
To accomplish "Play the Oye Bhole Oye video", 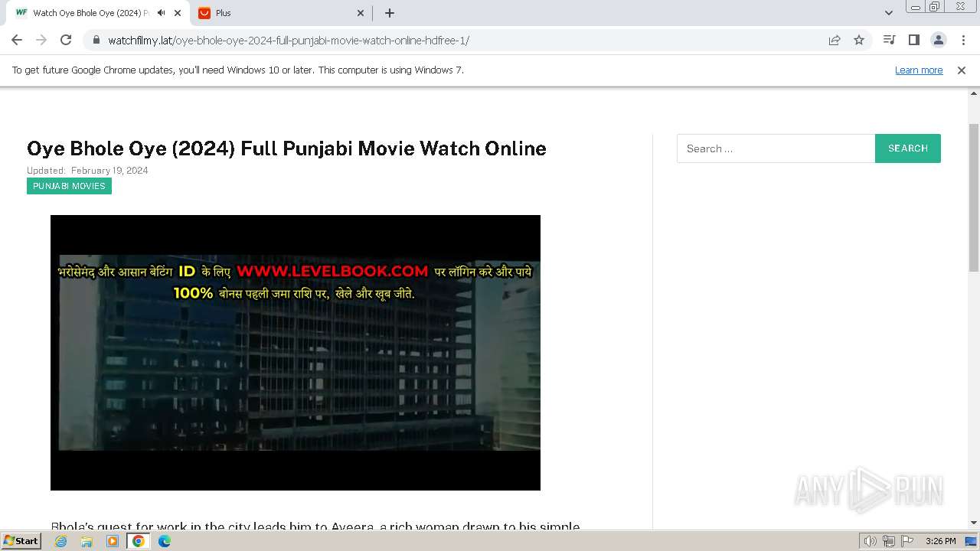I will [296, 353].
